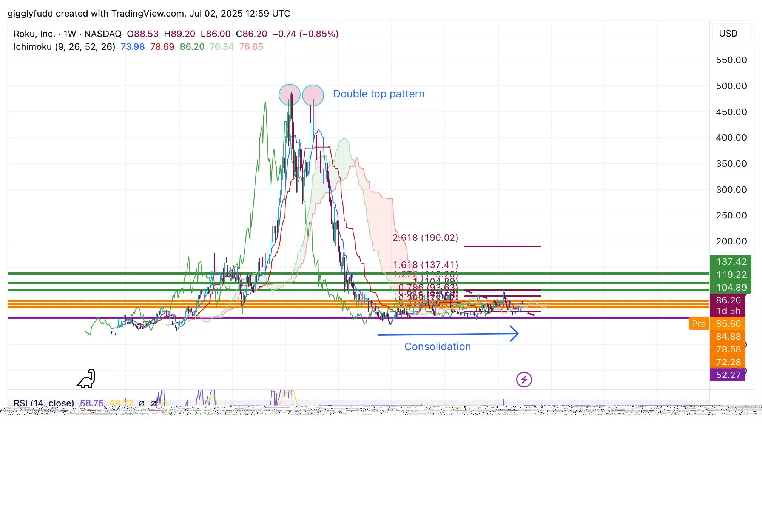Click the 119.22 green axis label

(x=731, y=275)
